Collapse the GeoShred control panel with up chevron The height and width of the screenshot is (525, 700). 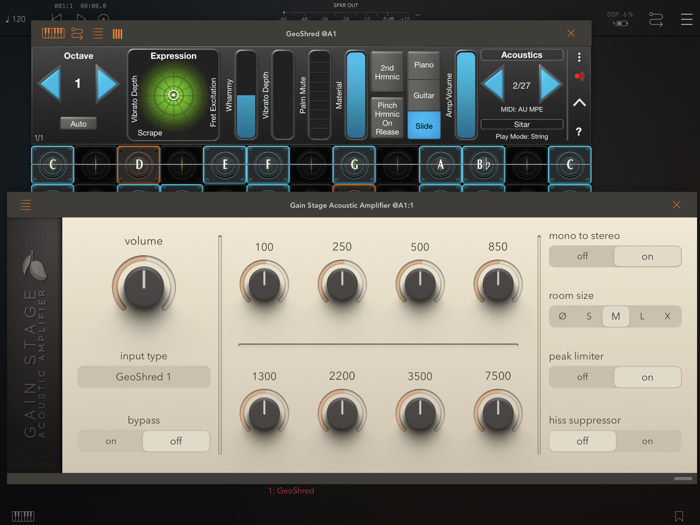pos(579,103)
